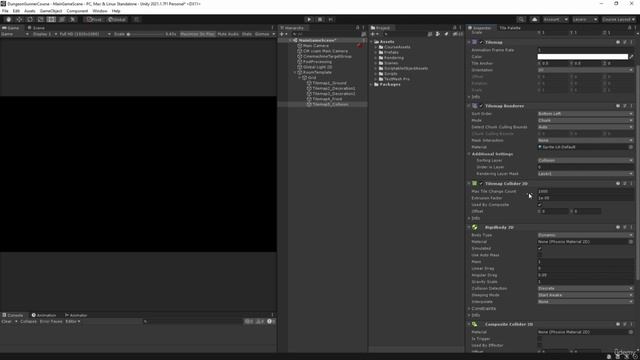Click the Project create plus button

point(373,34)
